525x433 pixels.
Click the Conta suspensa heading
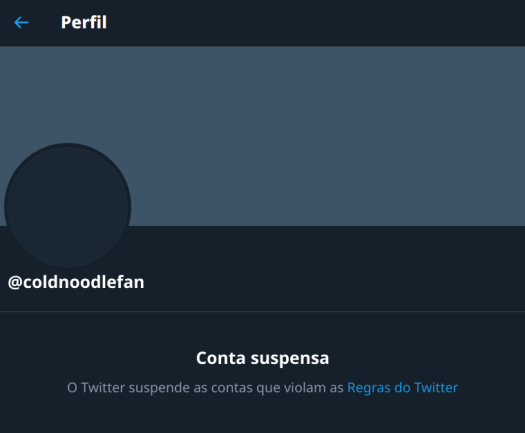pos(262,358)
